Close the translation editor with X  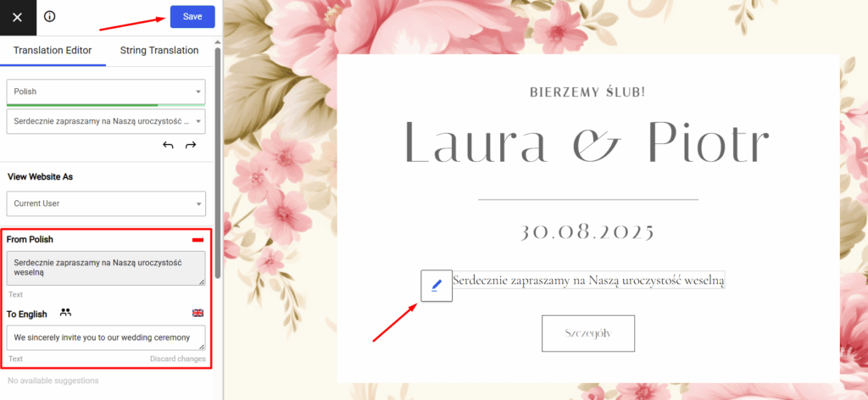(17, 17)
